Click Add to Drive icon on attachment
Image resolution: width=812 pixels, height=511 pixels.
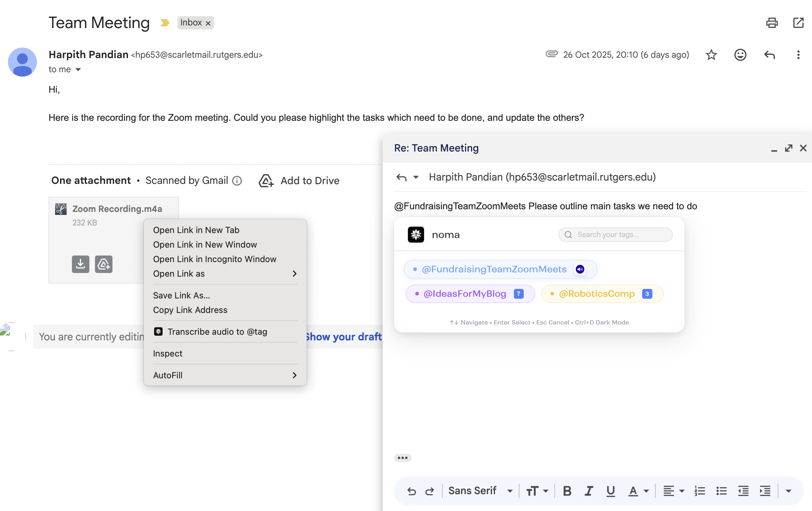[x=104, y=264]
